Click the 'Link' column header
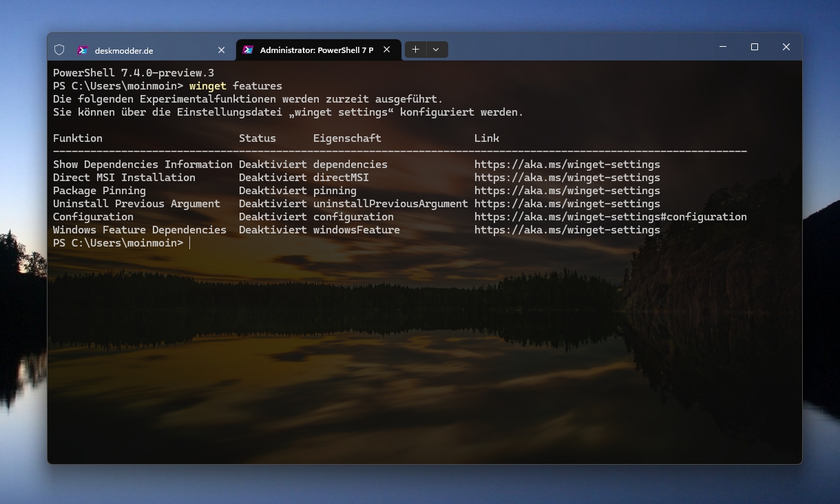 pyautogui.click(x=487, y=138)
